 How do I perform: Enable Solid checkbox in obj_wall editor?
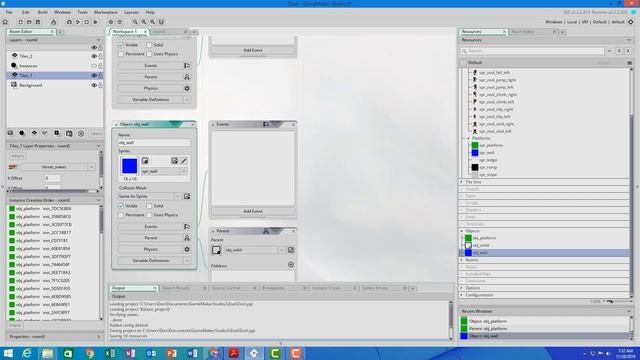(149, 206)
